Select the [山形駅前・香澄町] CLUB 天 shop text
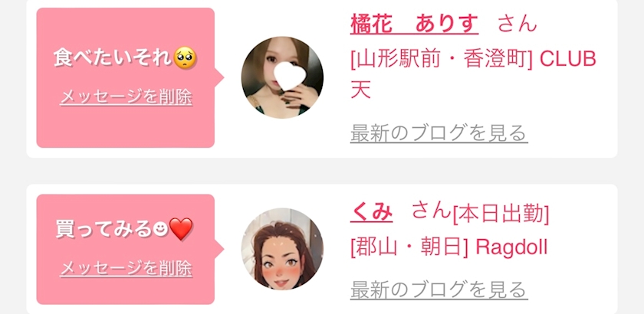Screen dimensions: 644x314 (x=473, y=75)
